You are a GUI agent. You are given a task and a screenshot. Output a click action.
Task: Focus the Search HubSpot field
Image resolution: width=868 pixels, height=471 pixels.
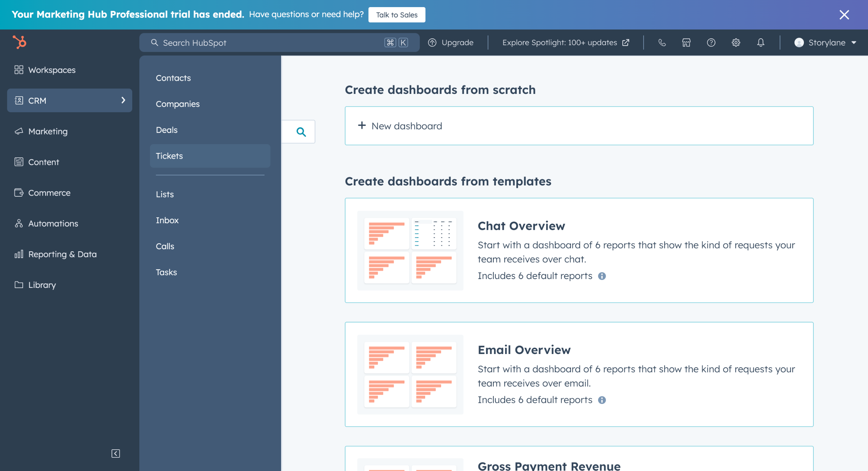click(x=279, y=43)
